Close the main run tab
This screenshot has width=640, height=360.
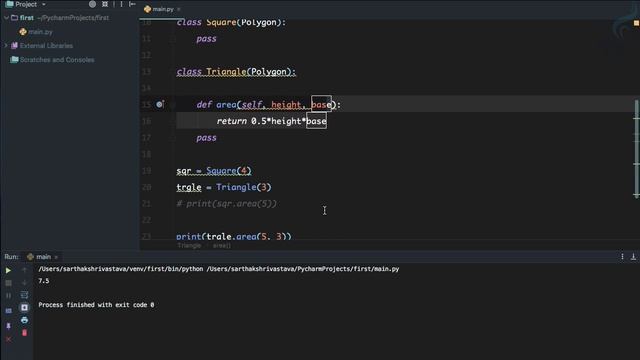(56, 257)
